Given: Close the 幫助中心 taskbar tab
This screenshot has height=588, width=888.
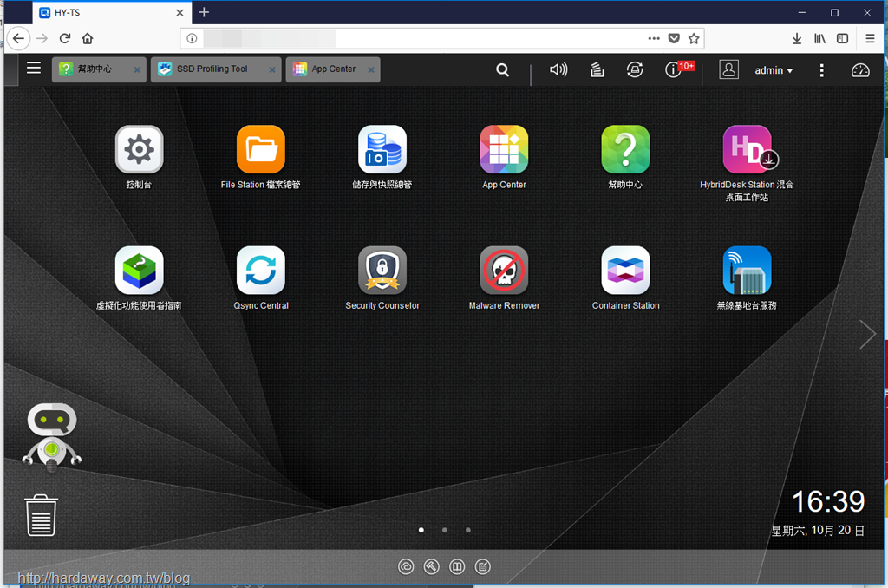Looking at the screenshot, I should [137, 69].
